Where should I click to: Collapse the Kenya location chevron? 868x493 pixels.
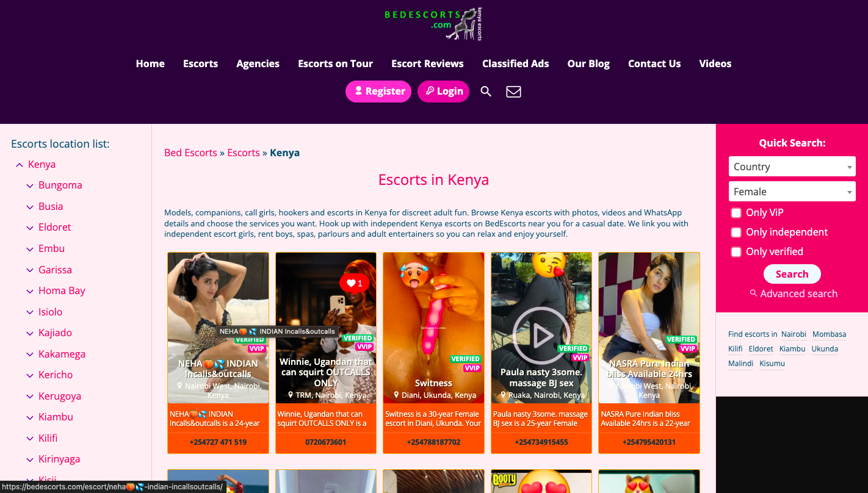(x=20, y=165)
